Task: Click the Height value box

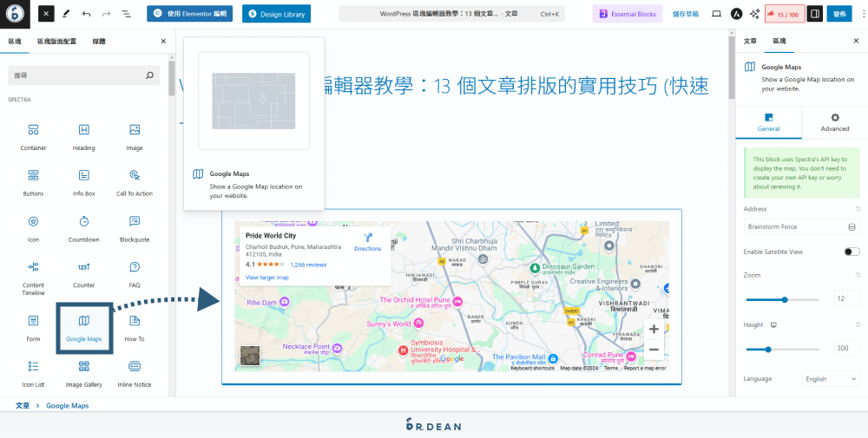Action: point(847,349)
